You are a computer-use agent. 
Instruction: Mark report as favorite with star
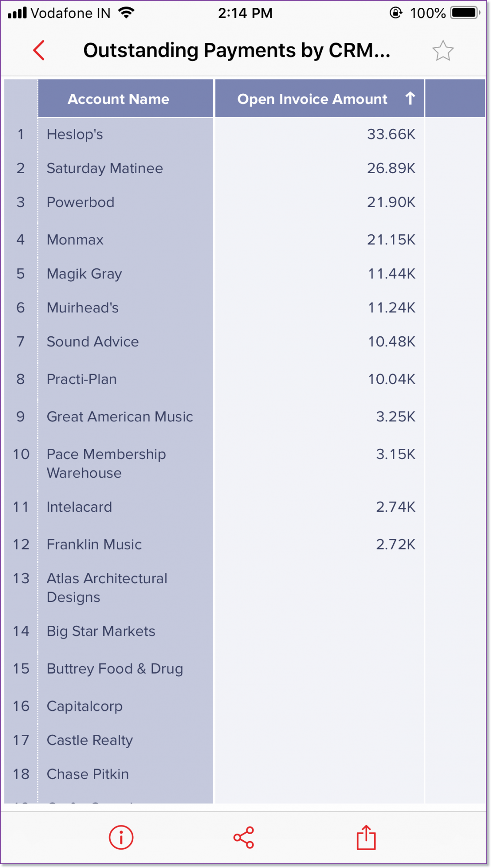(443, 51)
